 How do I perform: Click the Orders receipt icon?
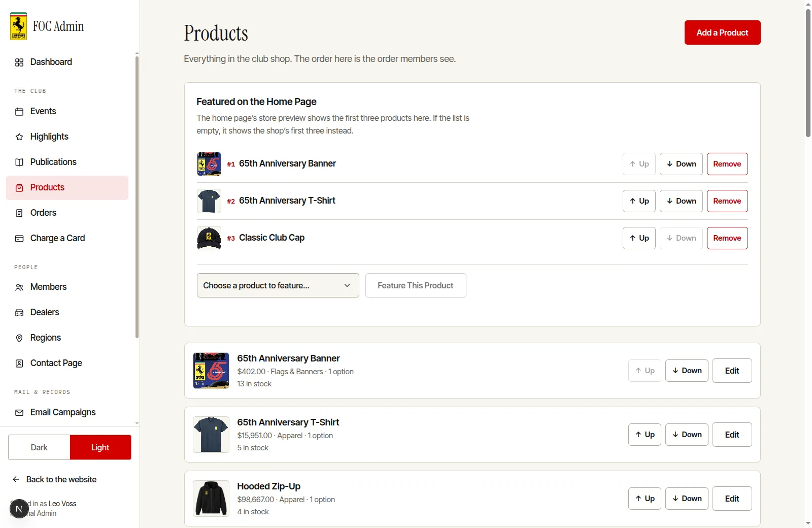click(x=19, y=213)
